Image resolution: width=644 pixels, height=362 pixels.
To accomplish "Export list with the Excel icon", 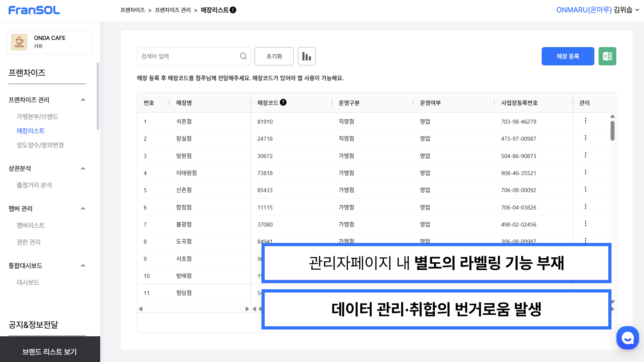I will pos(607,56).
